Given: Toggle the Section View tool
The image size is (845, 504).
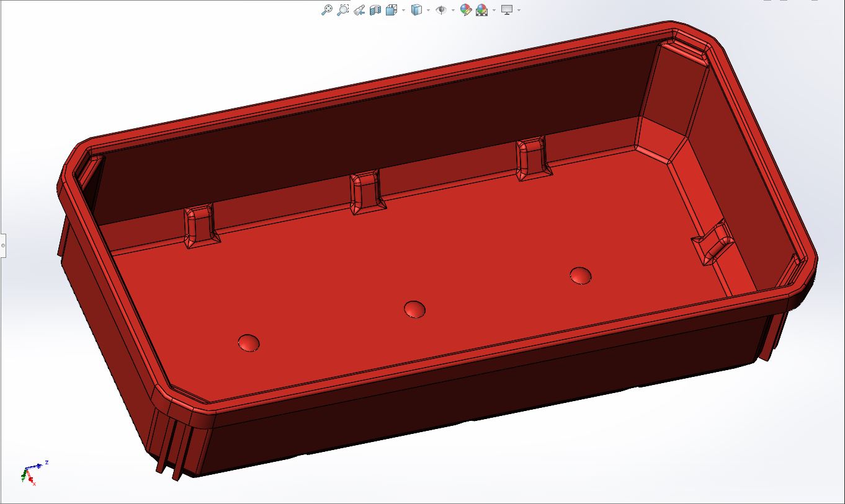Looking at the screenshot, I should click(x=375, y=10).
